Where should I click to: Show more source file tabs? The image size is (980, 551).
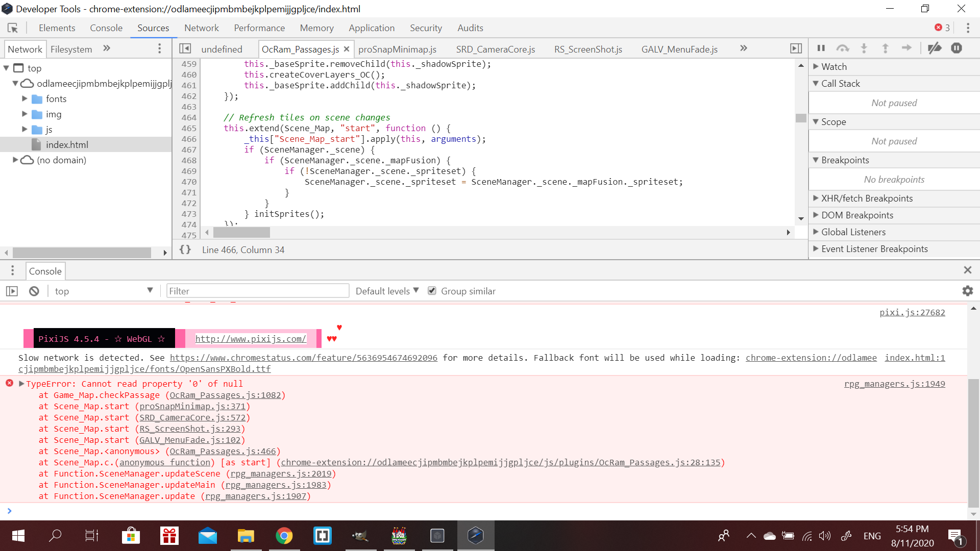744,48
